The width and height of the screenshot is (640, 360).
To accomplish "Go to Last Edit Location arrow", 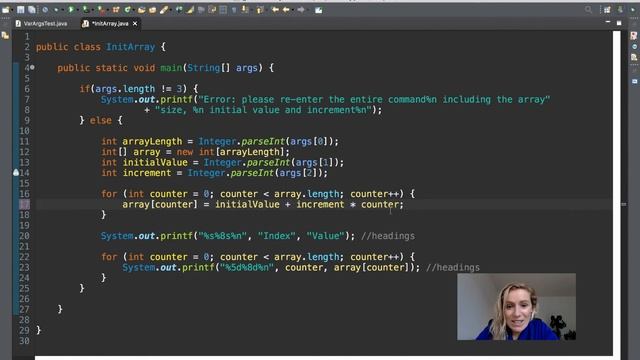I will [x=275, y=10].
